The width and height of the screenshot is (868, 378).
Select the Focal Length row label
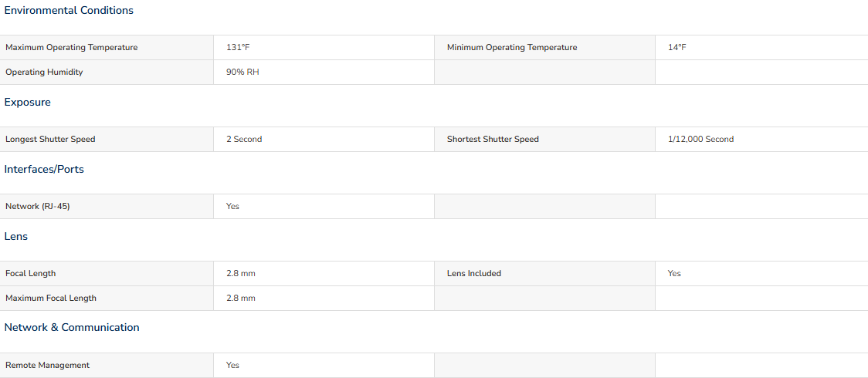point(30,274)
